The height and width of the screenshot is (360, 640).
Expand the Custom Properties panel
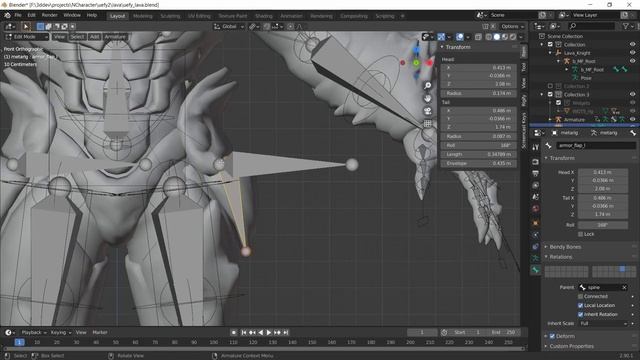[x=571, y=346]
